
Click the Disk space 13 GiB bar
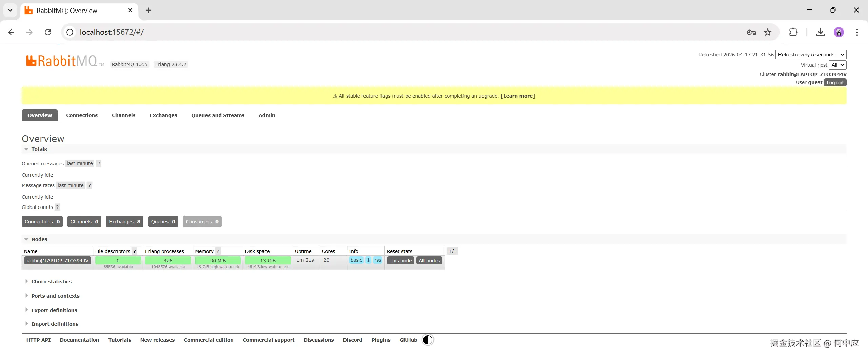coord(268,261)
